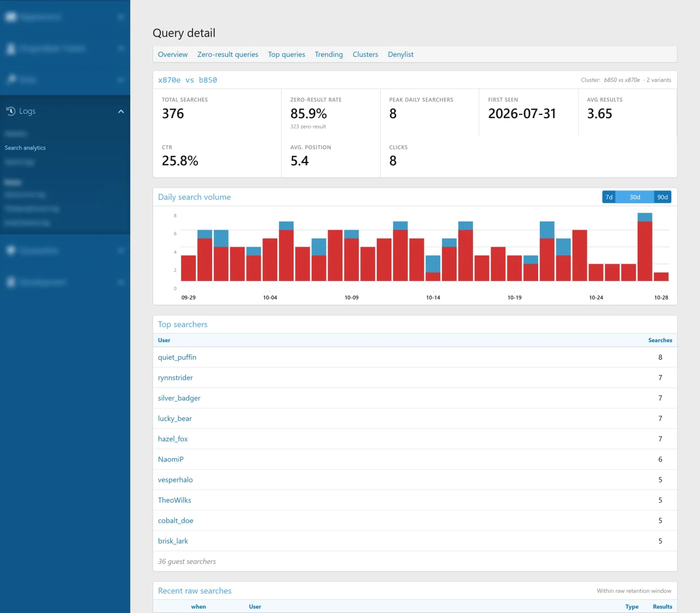Open user rynnstrider
700x613 pixels.
176,378
